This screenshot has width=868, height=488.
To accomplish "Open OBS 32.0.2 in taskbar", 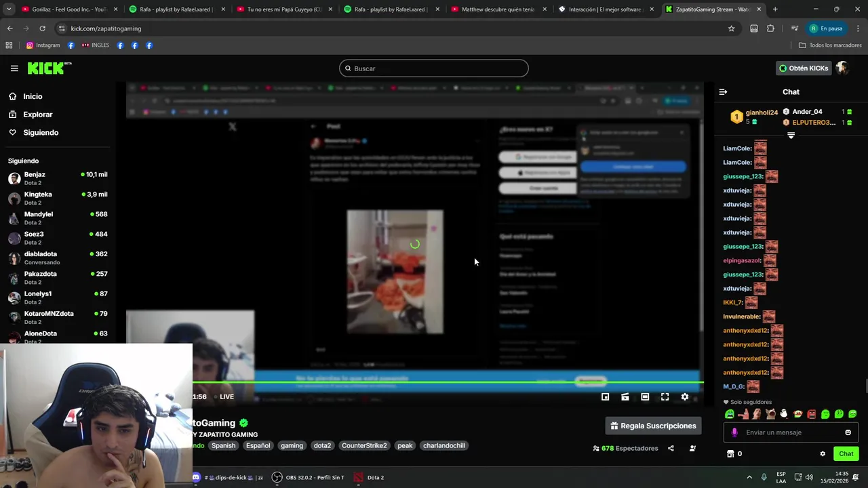I will 308,477.
